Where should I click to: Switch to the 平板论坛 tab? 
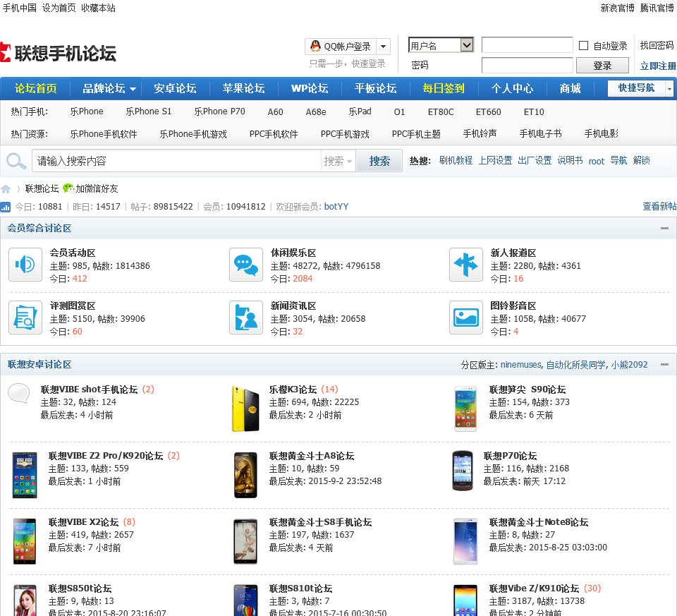pyautogui.click(x=375, y=89)
